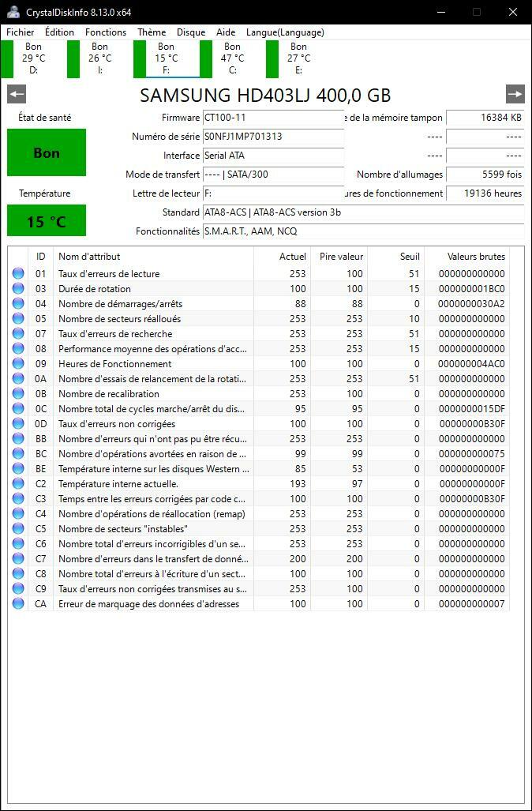Click the Actuel column header
The width and height of the screenshot is (532, 811).
click(x=283, y=257)
